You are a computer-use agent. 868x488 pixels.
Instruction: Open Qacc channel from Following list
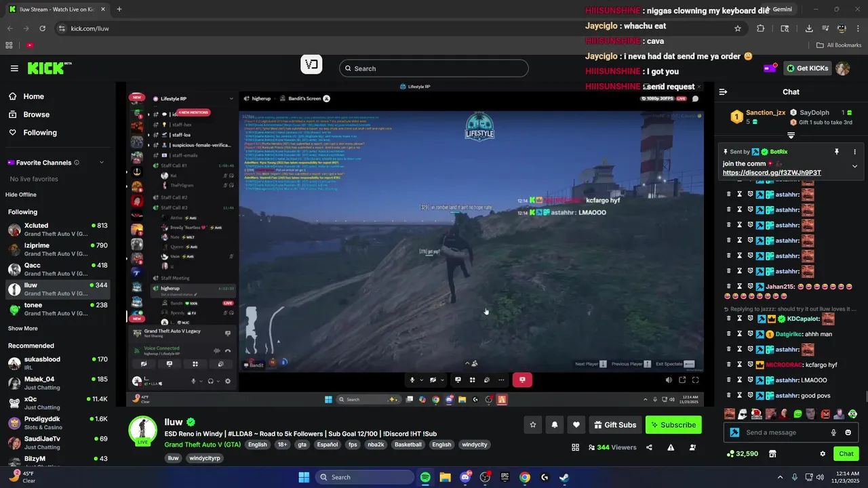tap(58, 269)
